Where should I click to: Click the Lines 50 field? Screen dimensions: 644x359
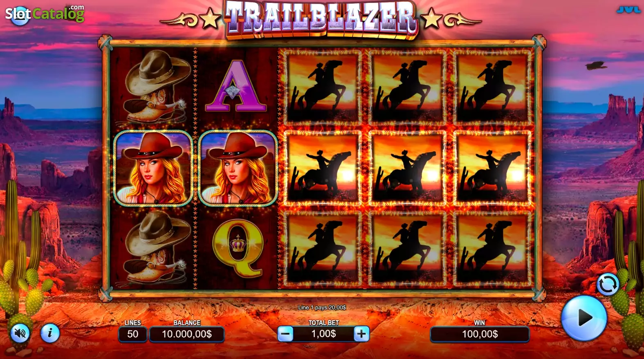point(132,334)
